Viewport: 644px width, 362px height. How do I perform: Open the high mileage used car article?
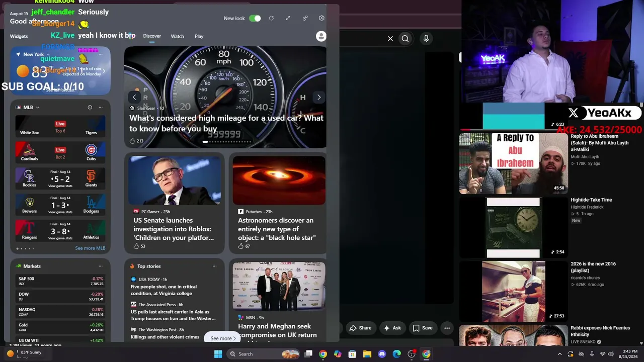click(226, 123)
